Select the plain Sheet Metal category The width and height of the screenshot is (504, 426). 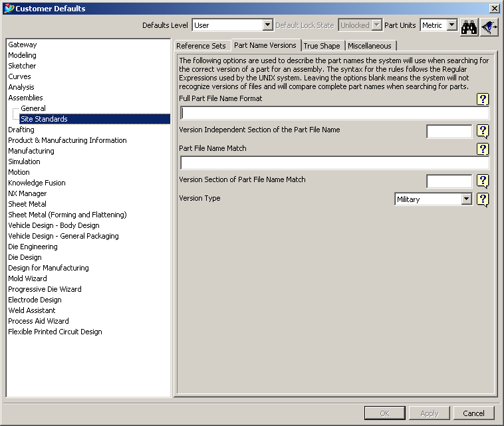tap(27, 203)
